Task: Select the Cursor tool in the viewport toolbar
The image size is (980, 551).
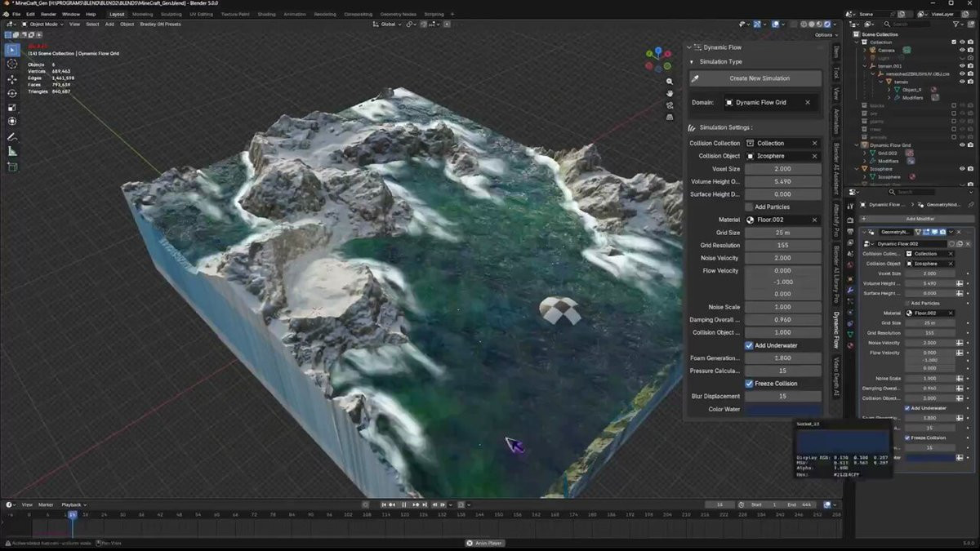Action: point(12,64)
